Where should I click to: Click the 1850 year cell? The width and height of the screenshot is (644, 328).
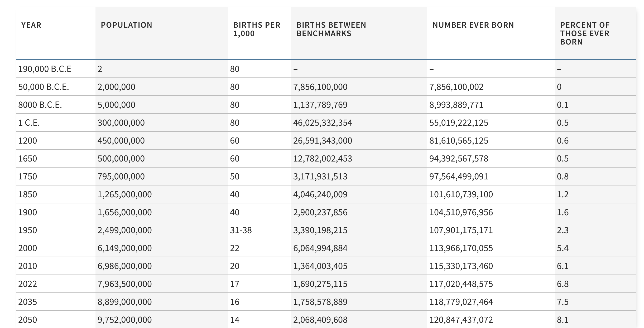click(28, 194)
